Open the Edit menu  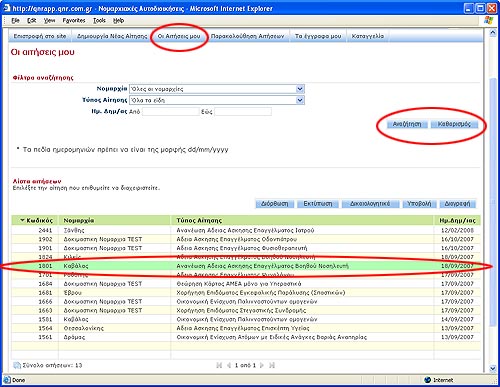(x=32, y=21)
